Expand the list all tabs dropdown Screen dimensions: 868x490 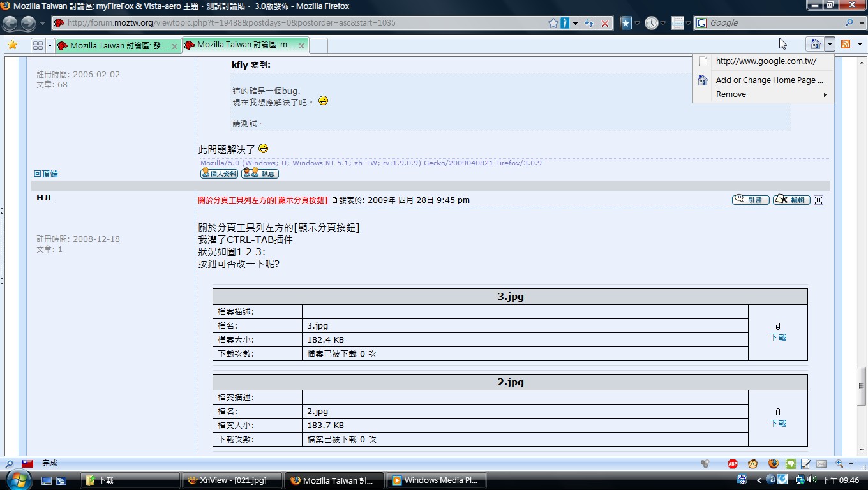point(50,45)
